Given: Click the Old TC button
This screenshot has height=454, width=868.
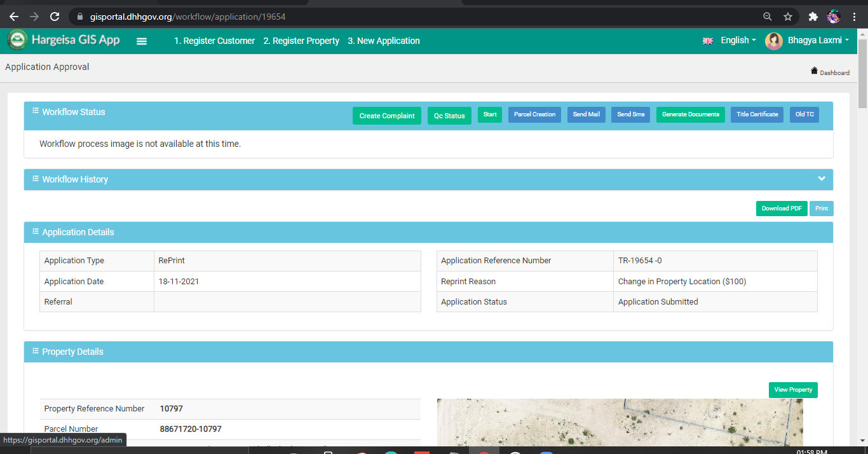Looking at the screenshot, I should [x=804, y=114].
